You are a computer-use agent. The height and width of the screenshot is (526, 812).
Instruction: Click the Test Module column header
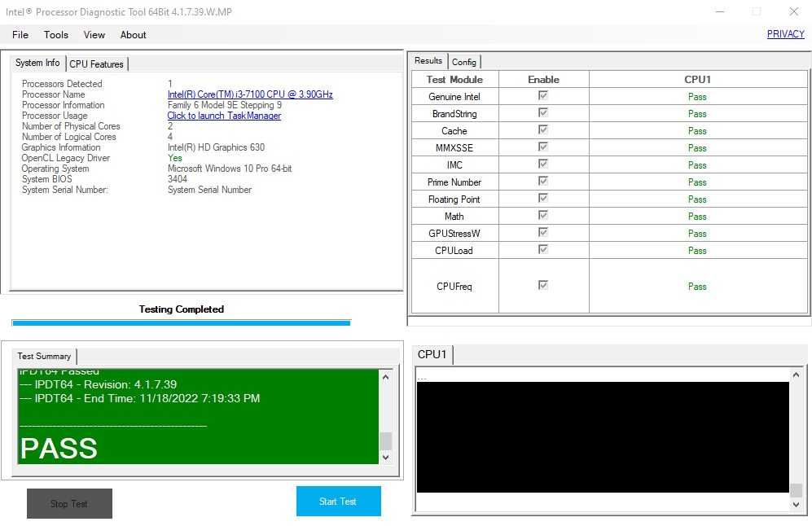coord(454,79)
